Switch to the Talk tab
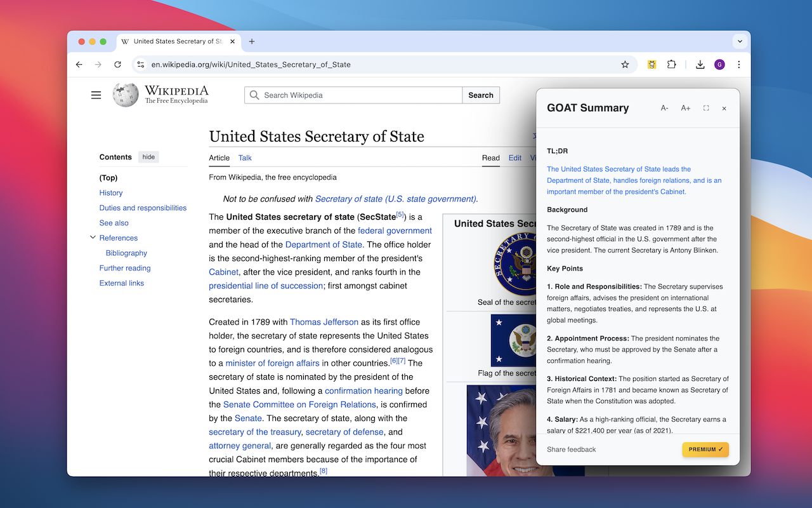 click(x=245, y=158)
